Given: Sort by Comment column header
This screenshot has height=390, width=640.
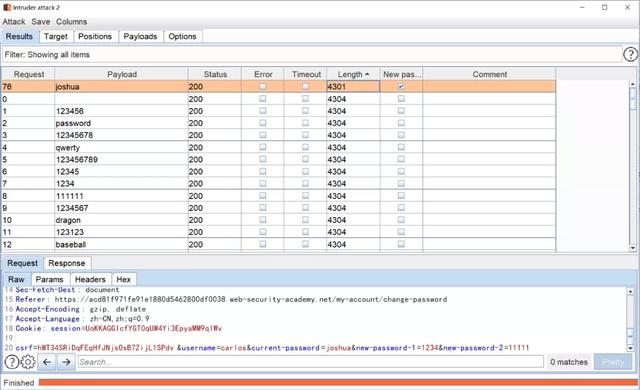Looking at the screenshot, I should [x=489, y=74].
